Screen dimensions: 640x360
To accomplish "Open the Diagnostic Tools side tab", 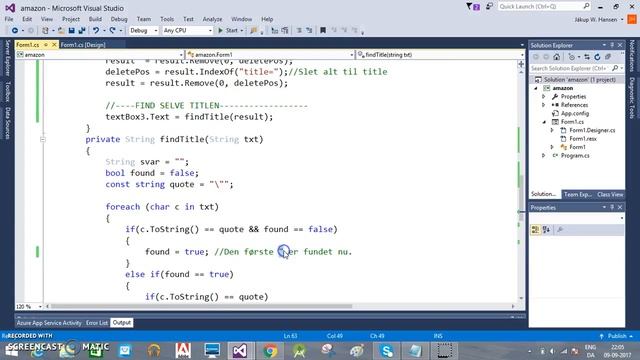I will click(632, 98).
